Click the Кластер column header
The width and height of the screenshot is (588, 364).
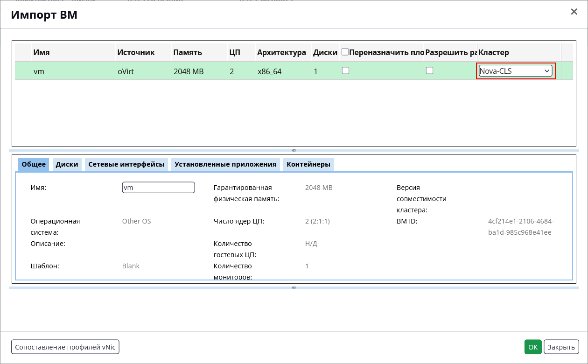519,52
